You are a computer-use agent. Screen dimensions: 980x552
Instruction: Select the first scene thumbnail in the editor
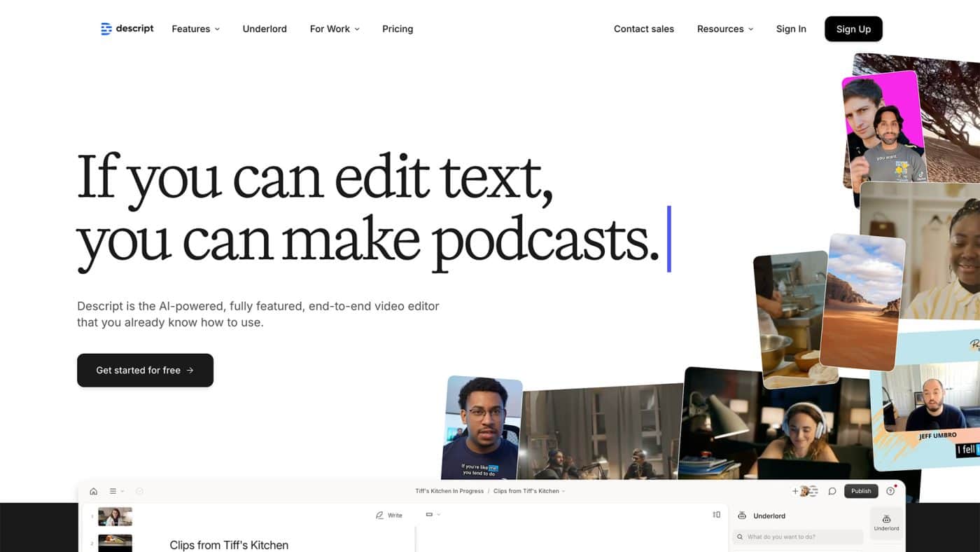tap(115, 517)
